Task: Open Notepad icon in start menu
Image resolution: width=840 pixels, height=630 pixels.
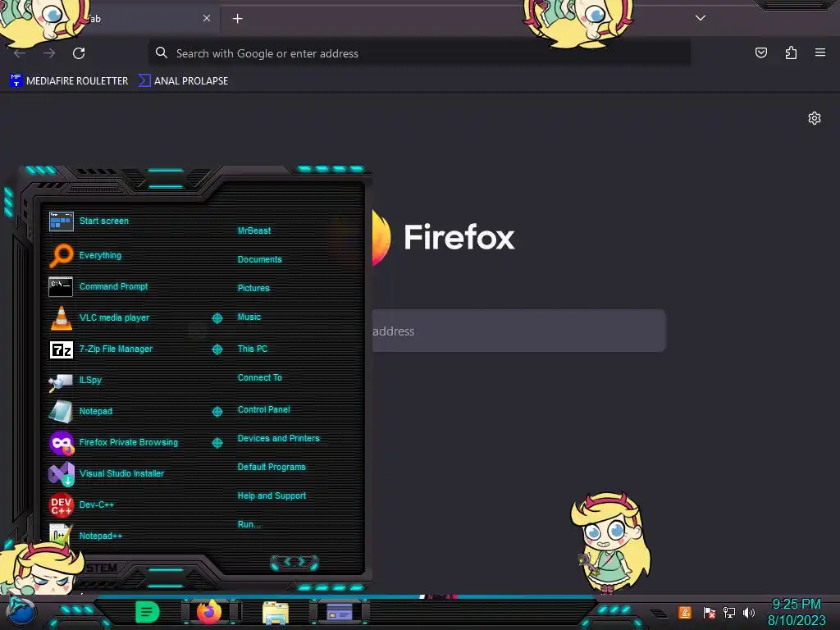Action: (x=61, y=412)
